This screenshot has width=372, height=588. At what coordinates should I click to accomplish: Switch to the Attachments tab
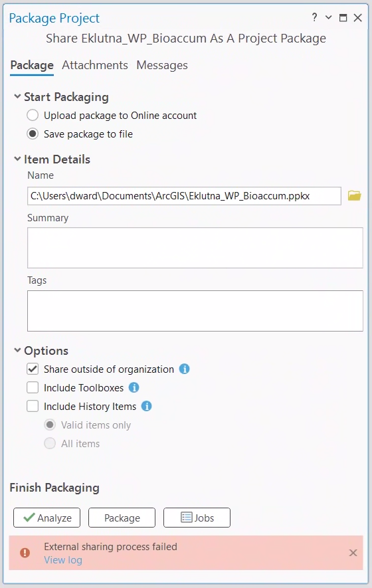95,65
